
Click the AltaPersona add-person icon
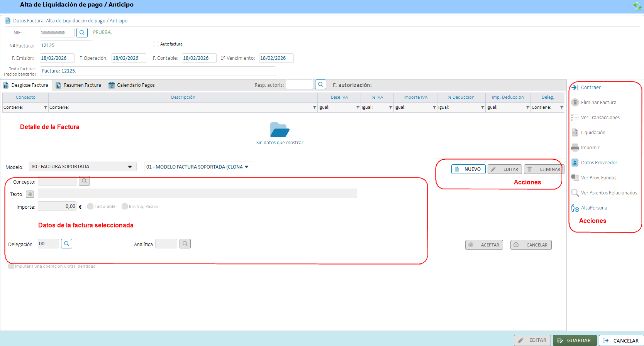[575, 208]
